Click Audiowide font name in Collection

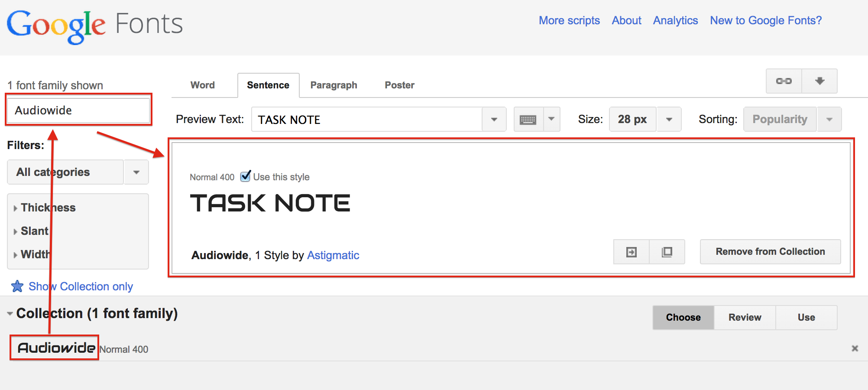(56, 348)
